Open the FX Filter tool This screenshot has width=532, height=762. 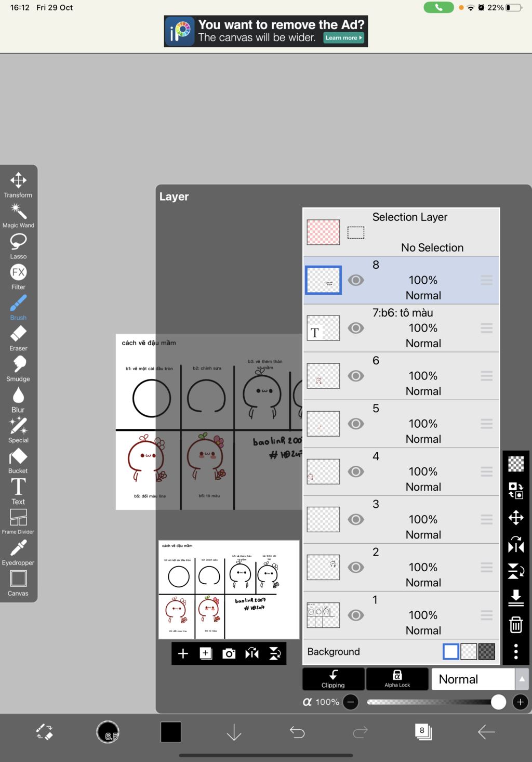18,277
